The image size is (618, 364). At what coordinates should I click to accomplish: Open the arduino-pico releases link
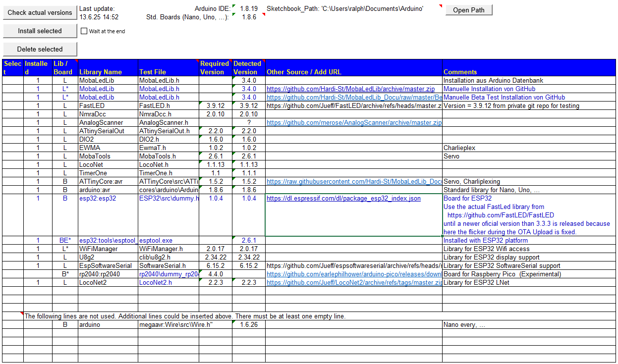coord(354,274)
